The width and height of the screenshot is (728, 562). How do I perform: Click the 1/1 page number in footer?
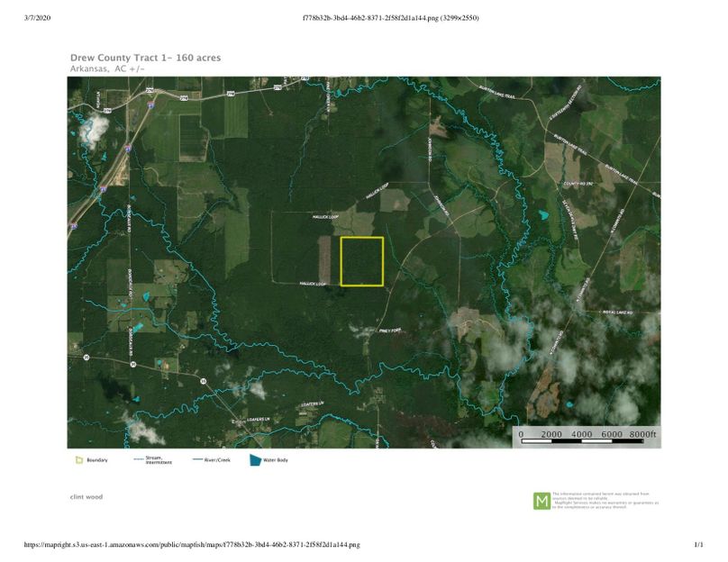pos(697,545)
